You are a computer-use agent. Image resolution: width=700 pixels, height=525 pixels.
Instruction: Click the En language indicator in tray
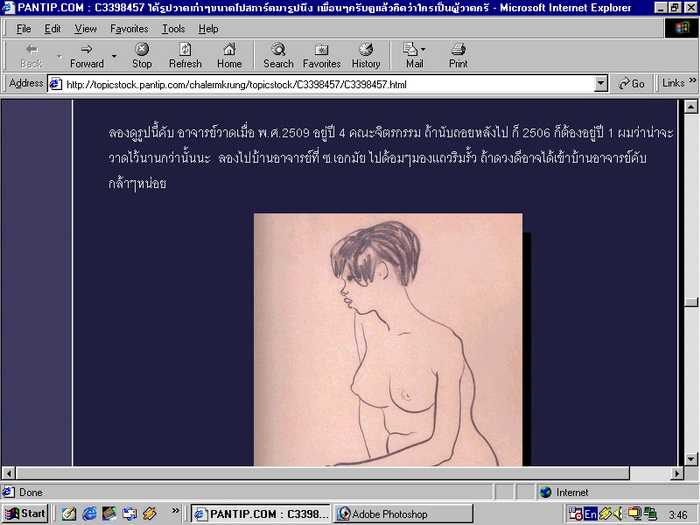[590, 514]
